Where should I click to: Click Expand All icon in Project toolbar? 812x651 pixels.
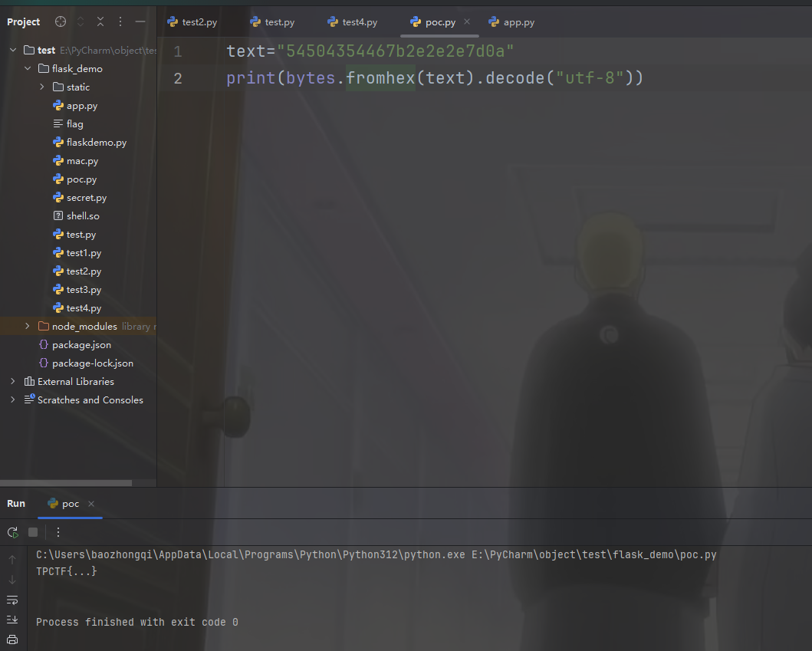pos(81,21)
